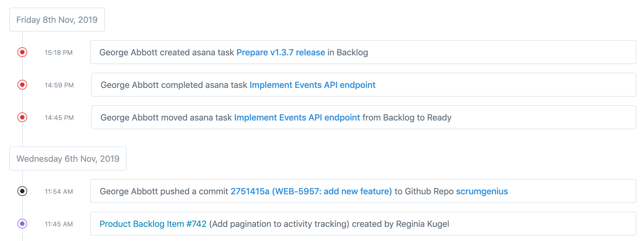
Task: Select the card mentioning 'created by Reginia Kugel'
Action: tap(530, 224)
